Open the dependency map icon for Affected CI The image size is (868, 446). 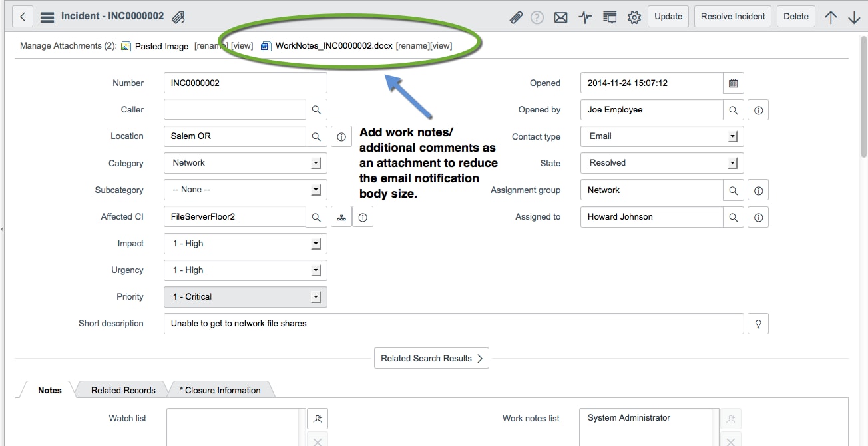click(341, 216)
